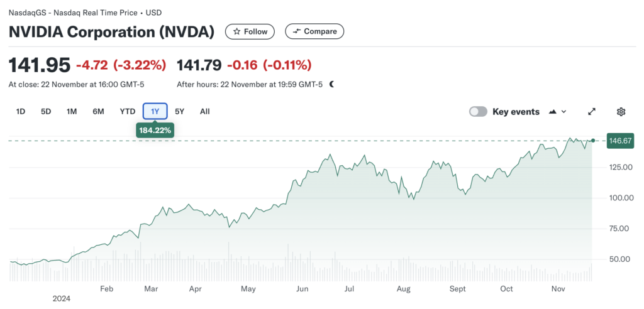Switch chart to 5Y range
Image resolution: width=644 pixels, height=309 pixels.
coord(180,112)
